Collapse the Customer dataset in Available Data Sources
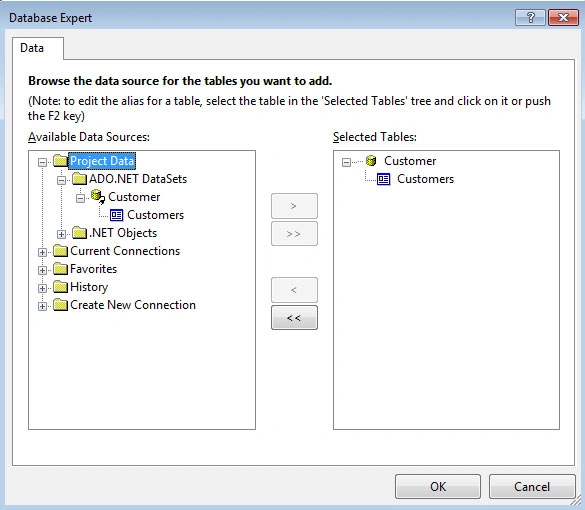Screen dimensions: 585x510 80,198
